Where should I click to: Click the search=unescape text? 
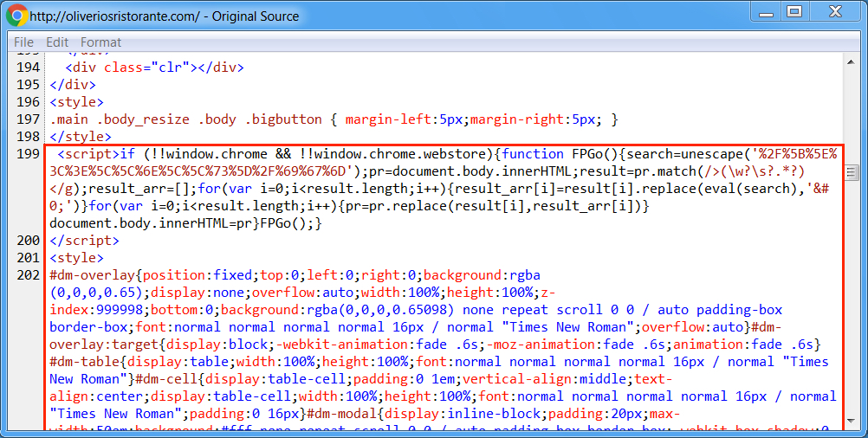point(685,154)
